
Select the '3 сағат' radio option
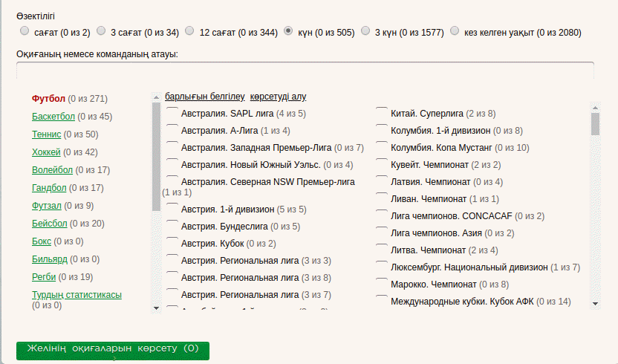101,31
